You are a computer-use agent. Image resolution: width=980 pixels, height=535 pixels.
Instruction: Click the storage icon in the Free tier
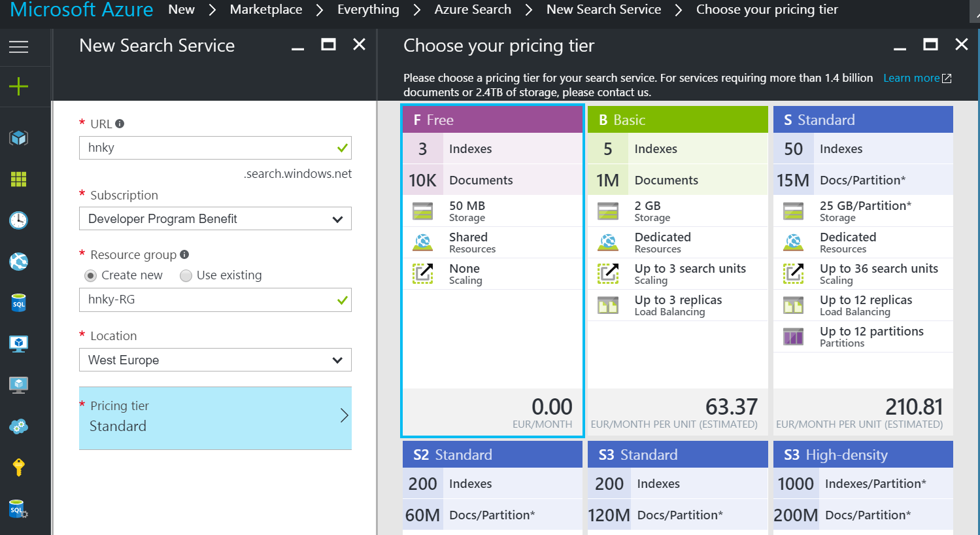click(x=423, y=211)
